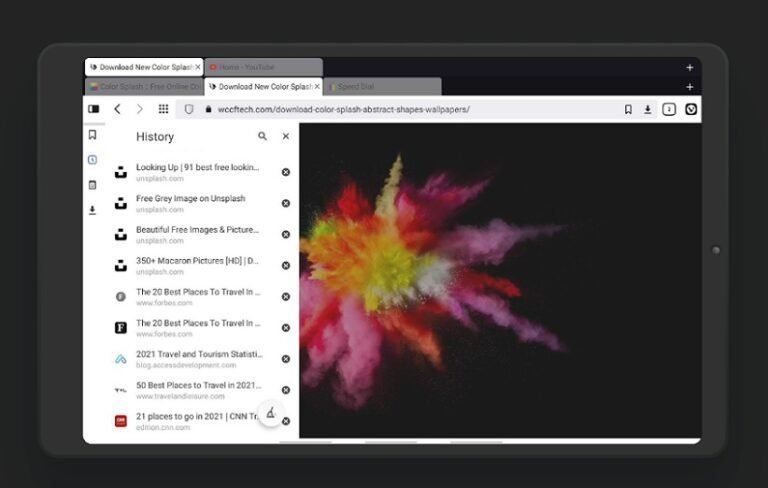Open '2021 Travel and Tourism Statistics' entry
The image size is (768, 488).
198,359
